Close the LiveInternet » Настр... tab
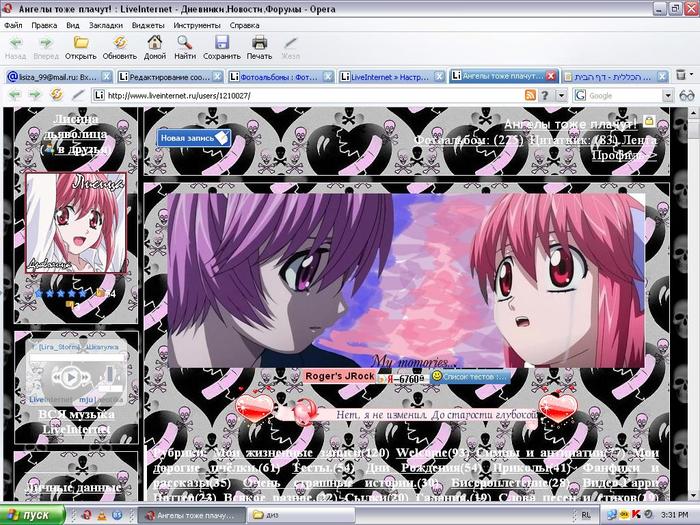 pos(439,77)
